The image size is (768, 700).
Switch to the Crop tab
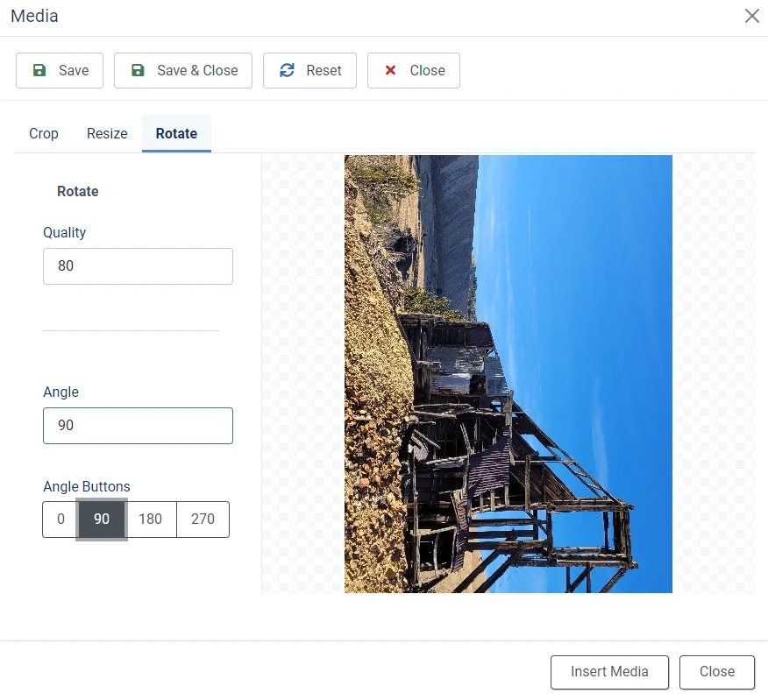(44, 134)
